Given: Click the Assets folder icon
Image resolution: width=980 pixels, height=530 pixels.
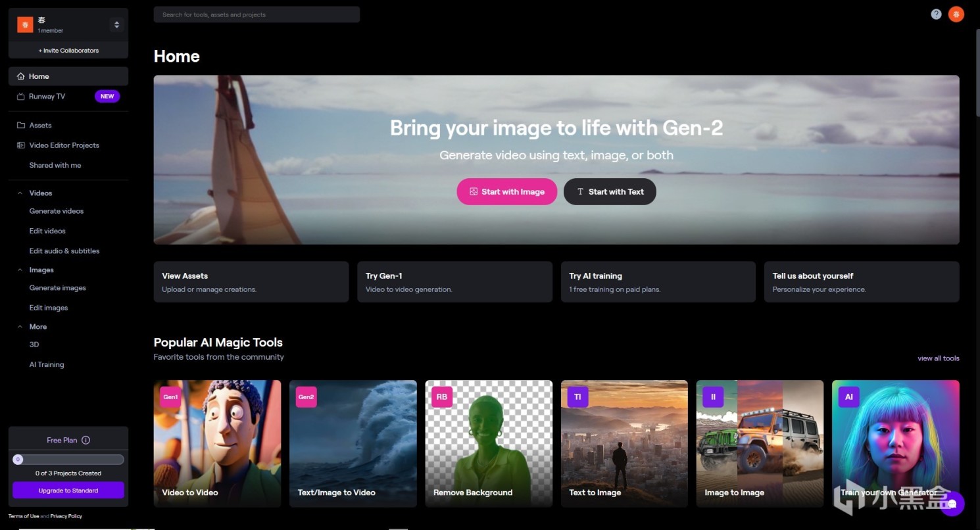Looking at the screenshot, I should tap(21, 126).
